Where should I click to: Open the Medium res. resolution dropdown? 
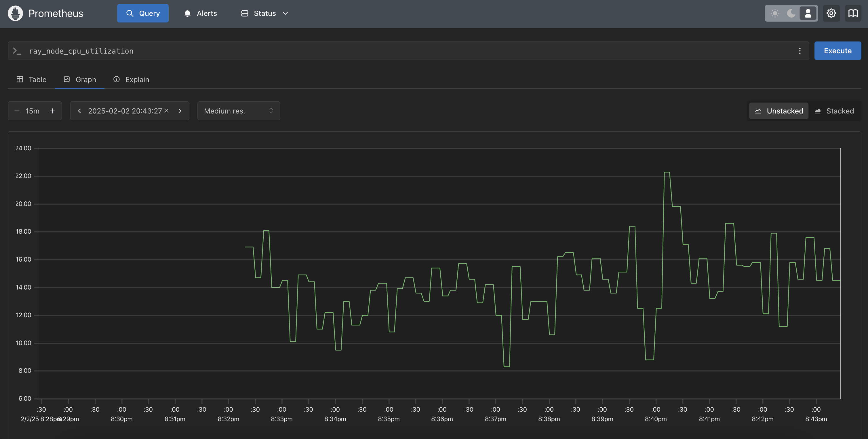[239, 111]
